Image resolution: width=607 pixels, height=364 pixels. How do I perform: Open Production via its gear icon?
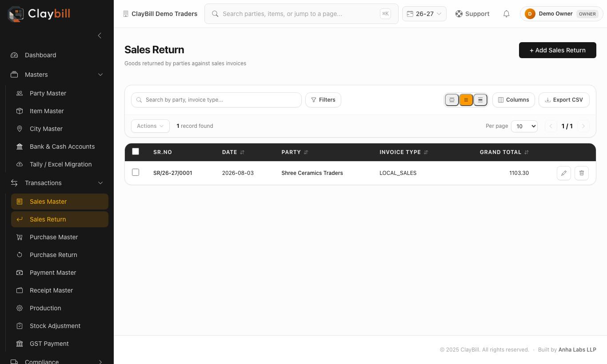(x=20, y=308)
